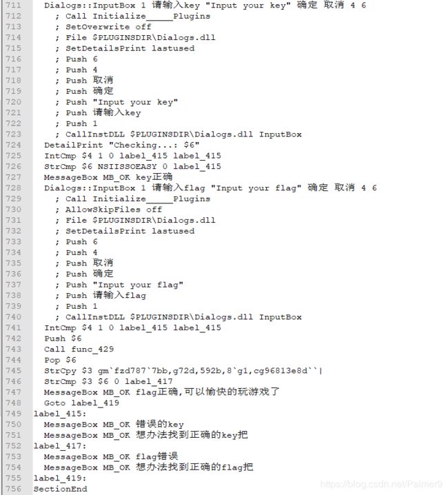Click MessageBox MB_OK key正确 line
Viewport: 448px width, 495px height.
point(108,177)
